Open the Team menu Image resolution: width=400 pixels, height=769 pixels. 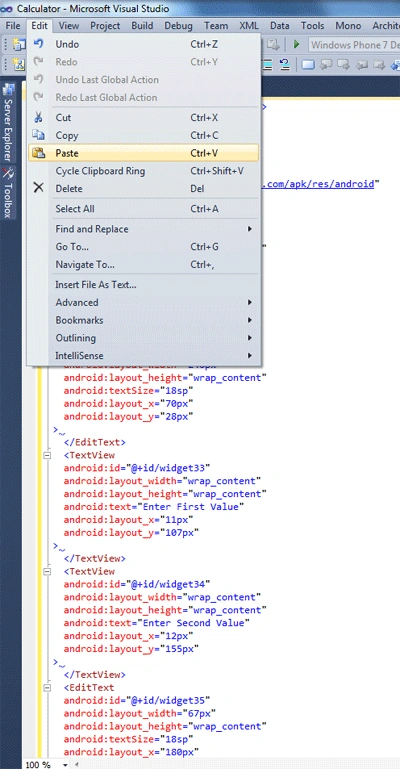(x=216, y=26)
